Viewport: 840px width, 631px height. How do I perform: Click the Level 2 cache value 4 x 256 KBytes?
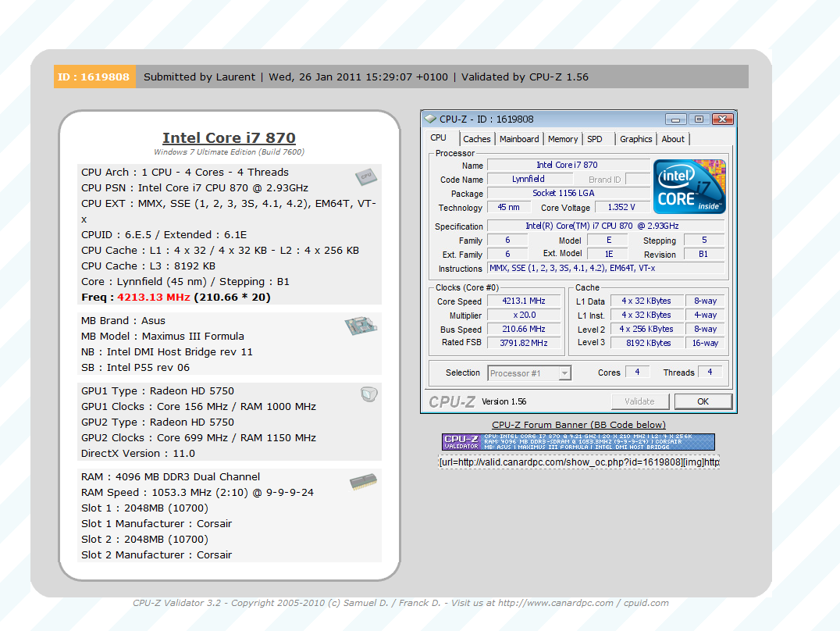pos(648,330)
